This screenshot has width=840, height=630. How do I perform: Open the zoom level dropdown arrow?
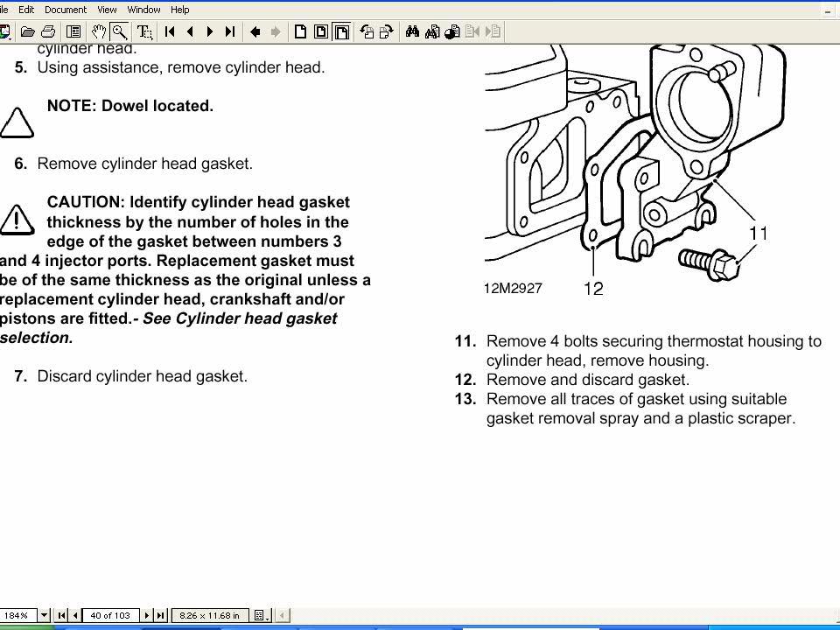44,615
